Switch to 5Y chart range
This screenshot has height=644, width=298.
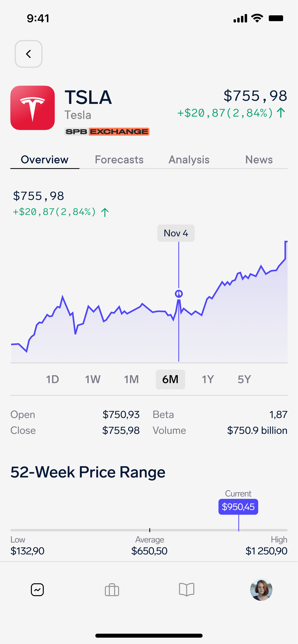coord(244,379)
